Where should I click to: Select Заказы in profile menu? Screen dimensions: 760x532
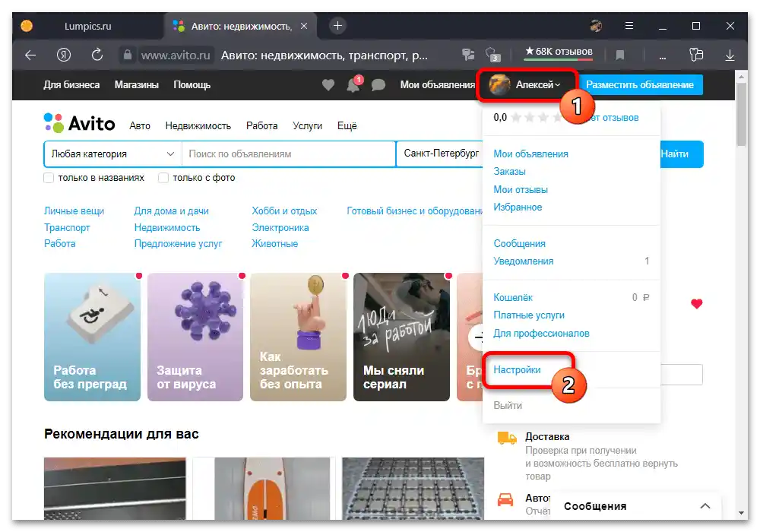point(509,172)
